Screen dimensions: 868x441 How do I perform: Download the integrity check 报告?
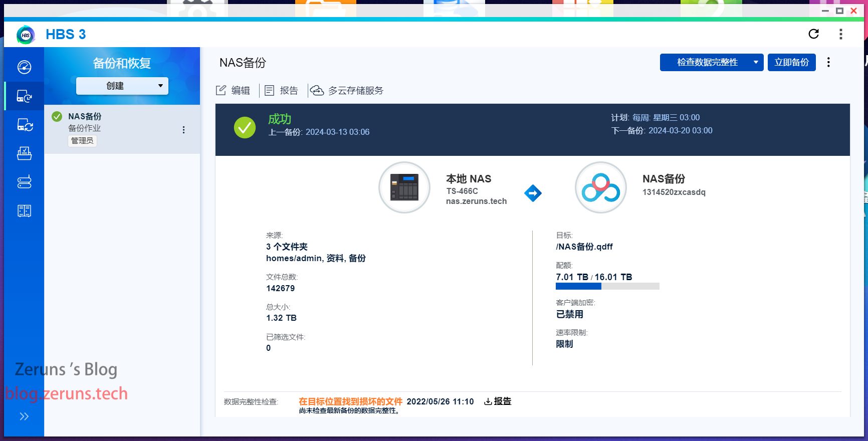498,401
